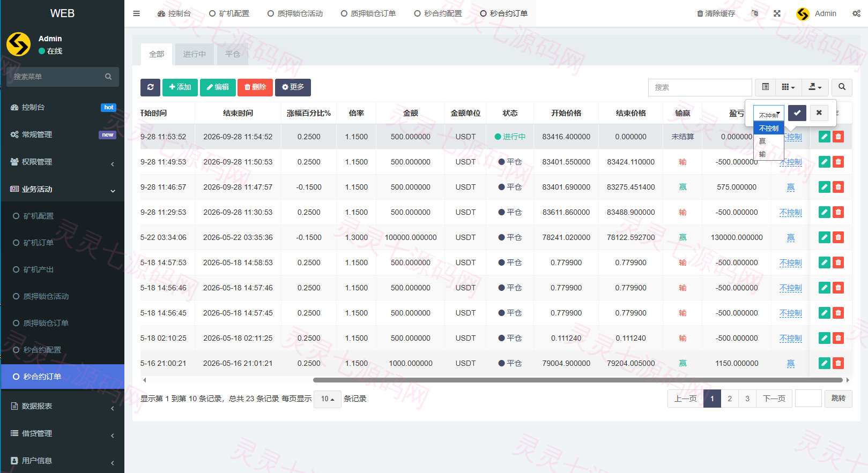Go to page 2 of results

pyautogui.click(x=730, y=399)
